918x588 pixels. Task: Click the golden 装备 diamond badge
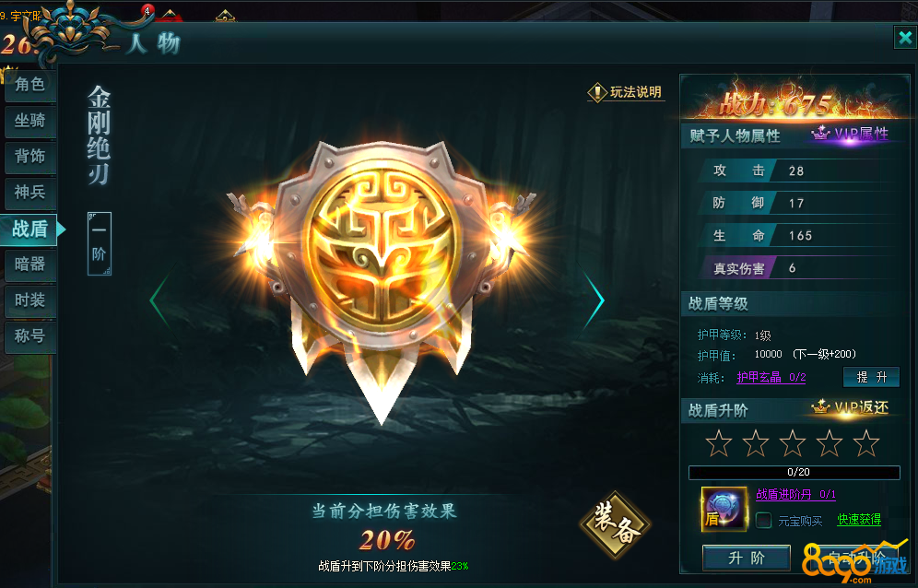click(x=616, y=524)
